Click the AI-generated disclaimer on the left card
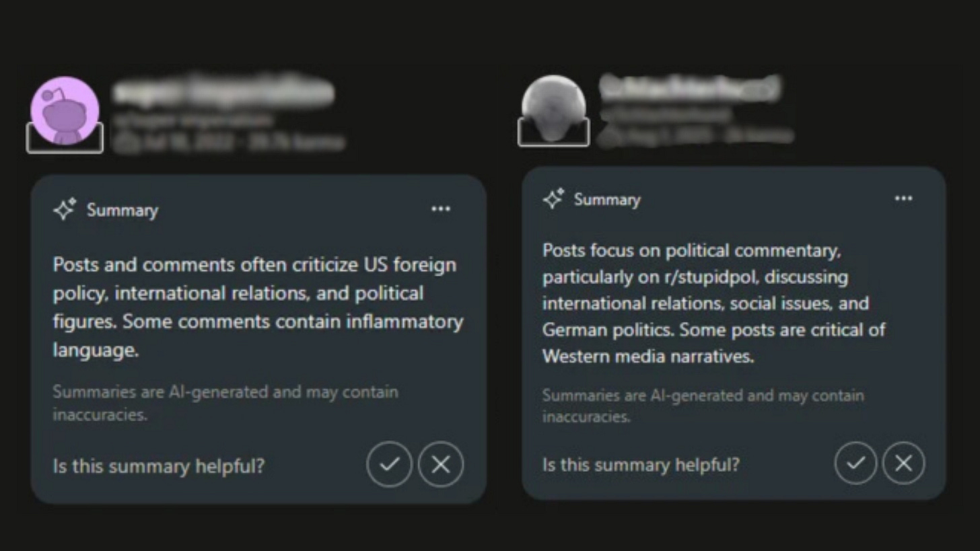980x551 pixels. (x=225, y=403)
